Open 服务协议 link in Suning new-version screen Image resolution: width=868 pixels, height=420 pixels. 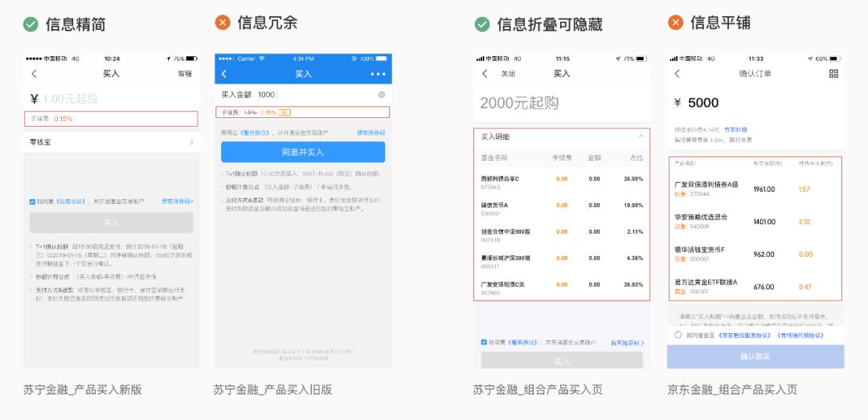coord(70,202)
